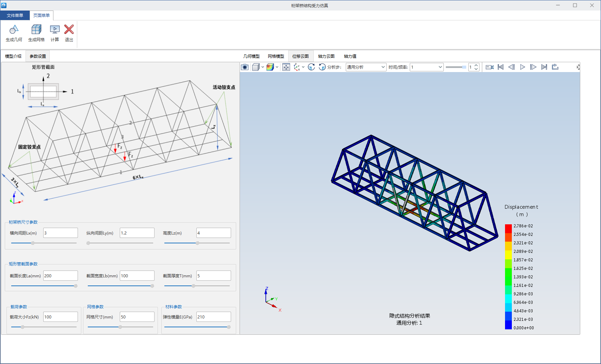Click the 载荷大小Fz(kN) input field

pos(61,317)
